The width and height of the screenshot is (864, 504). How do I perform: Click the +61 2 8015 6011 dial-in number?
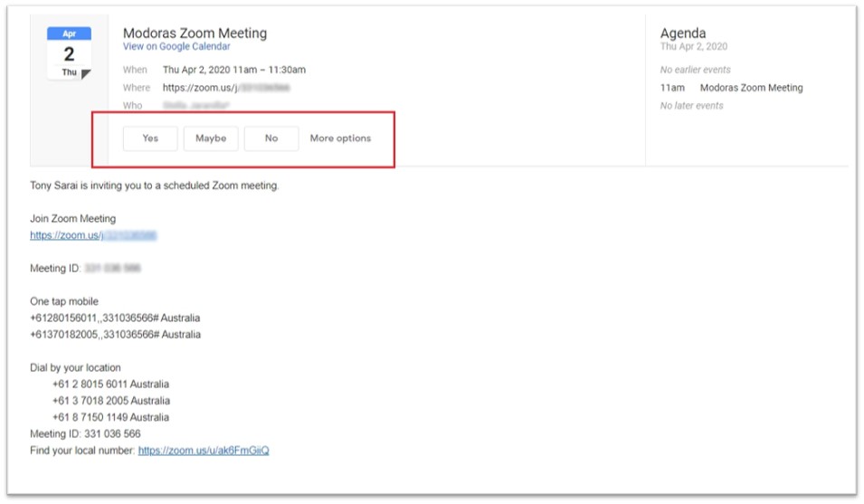110,385
